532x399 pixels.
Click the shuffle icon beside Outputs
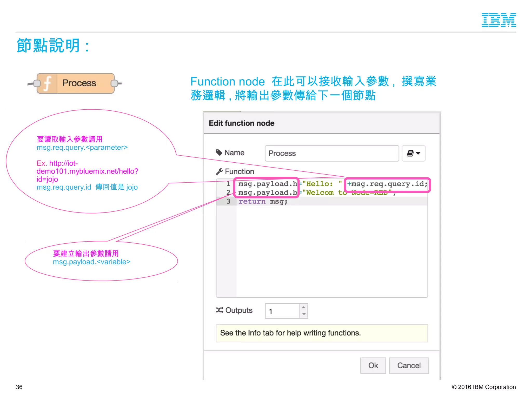click(x=220, y=310)
